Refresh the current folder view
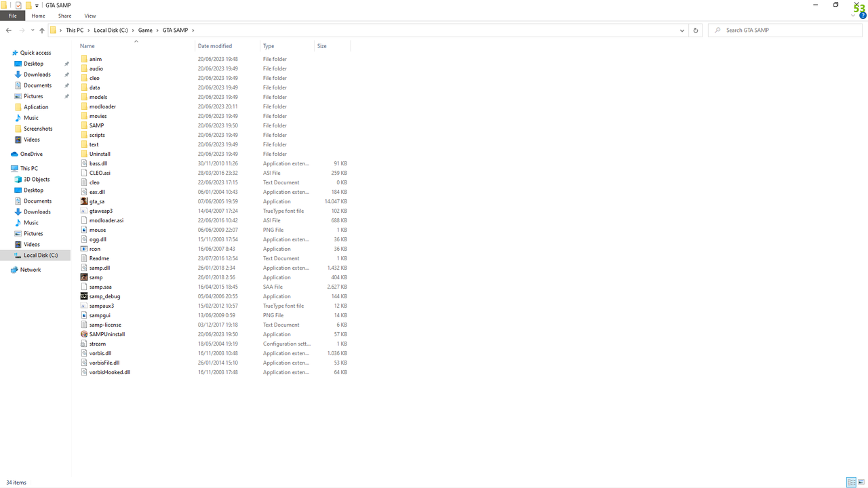 point(695,30)
